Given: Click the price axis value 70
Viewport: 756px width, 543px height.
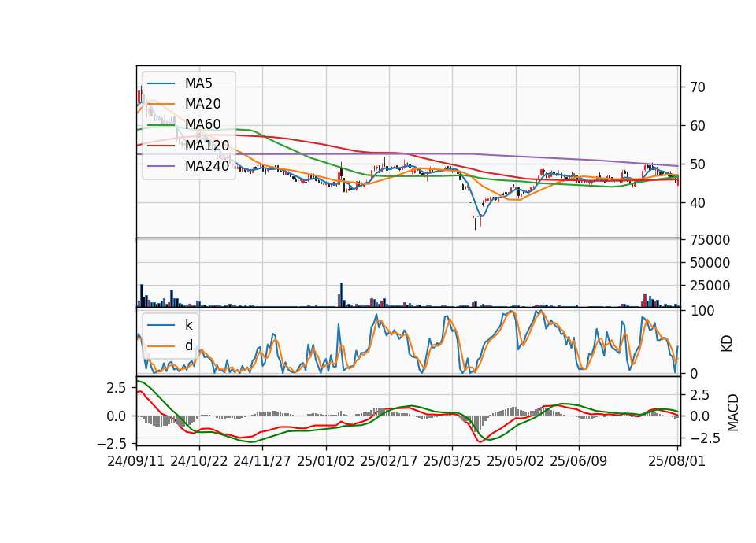Looking at the screenshot, I should 698,87.
